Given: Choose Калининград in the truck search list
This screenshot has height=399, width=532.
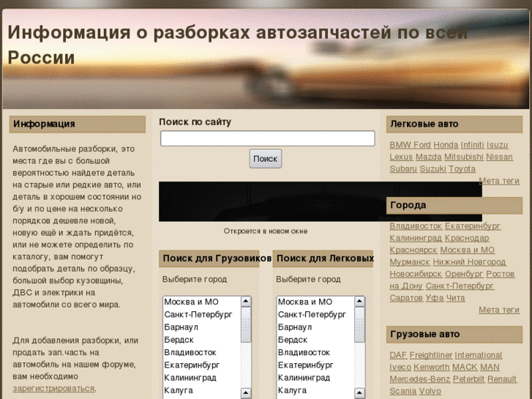Looking at the screenshot, I should point(190,379).
